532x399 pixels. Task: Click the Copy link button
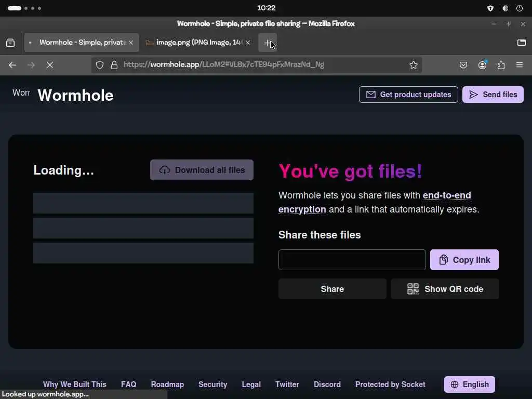[464, 260]
